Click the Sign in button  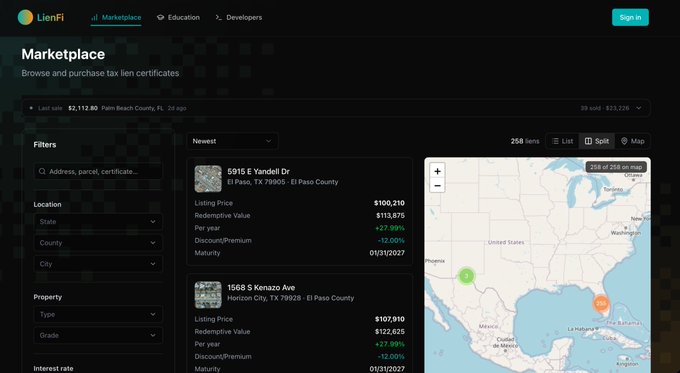[630, 17]
